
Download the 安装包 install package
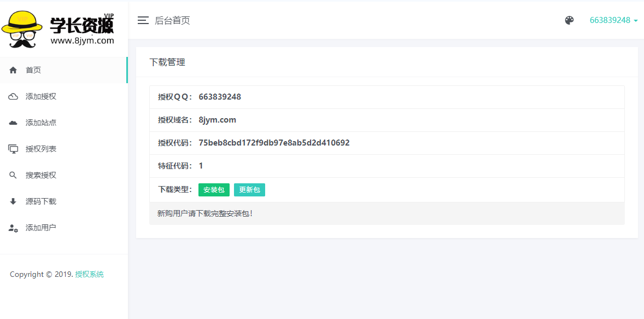click(214, 190)
